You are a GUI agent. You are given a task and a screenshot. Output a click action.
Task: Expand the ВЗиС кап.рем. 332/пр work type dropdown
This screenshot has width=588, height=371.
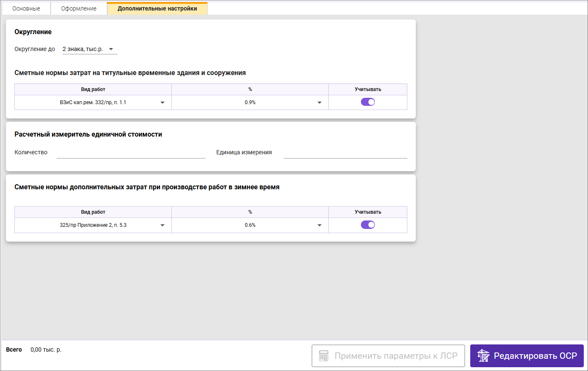click(163, 102)
